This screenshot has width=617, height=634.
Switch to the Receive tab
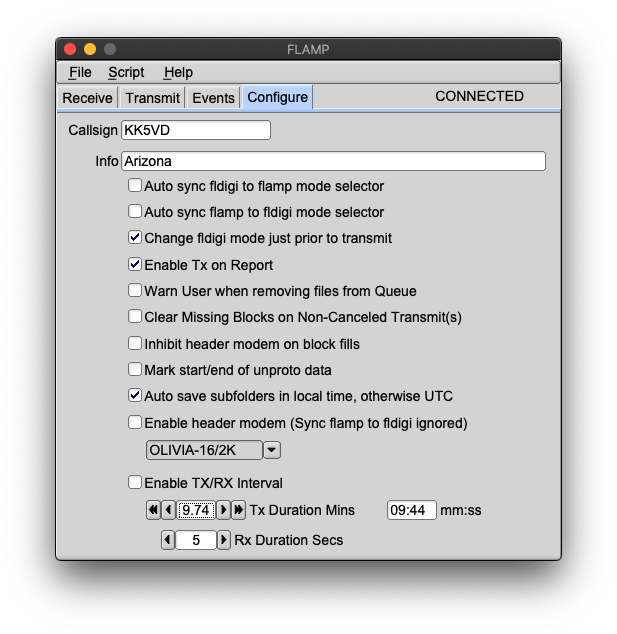pyautogui.click(x=87, y=98)
